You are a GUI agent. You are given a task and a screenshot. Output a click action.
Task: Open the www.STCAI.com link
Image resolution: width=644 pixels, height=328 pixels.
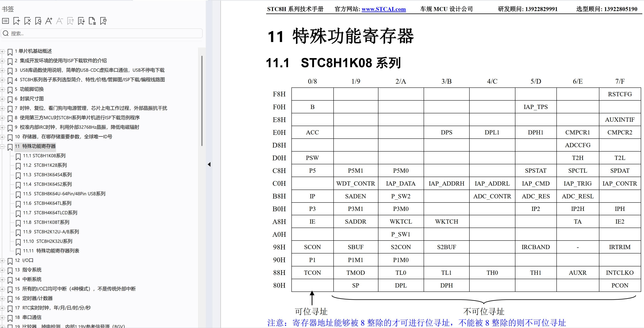(384, 9)
